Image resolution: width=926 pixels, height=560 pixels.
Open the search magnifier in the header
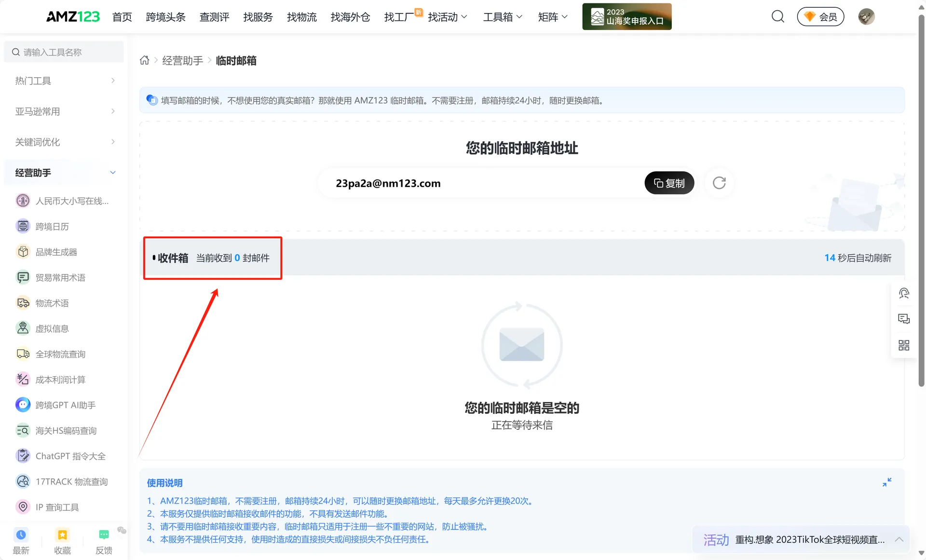click(x=777, y=16)
